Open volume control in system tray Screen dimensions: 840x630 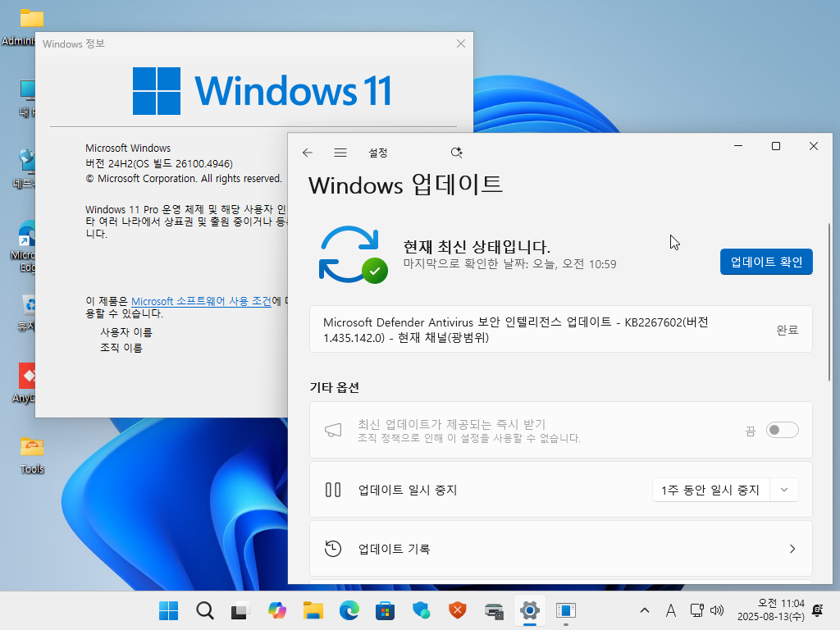(x=716, y=610)
